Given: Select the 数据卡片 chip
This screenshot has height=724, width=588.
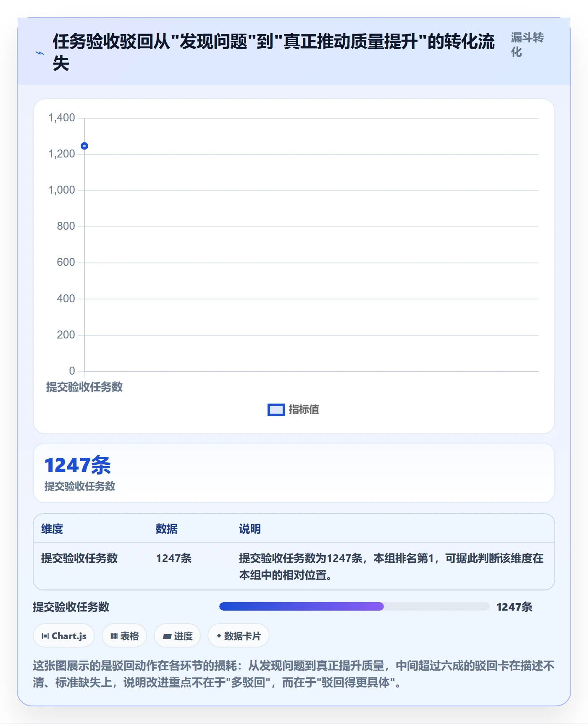Looking at the screenshot, I should pyautogui.click(x=239, y=636).
